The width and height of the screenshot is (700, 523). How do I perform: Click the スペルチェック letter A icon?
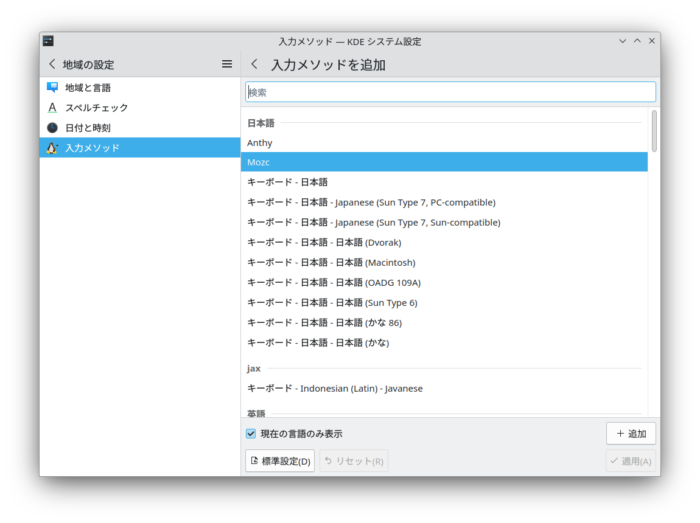52,108
